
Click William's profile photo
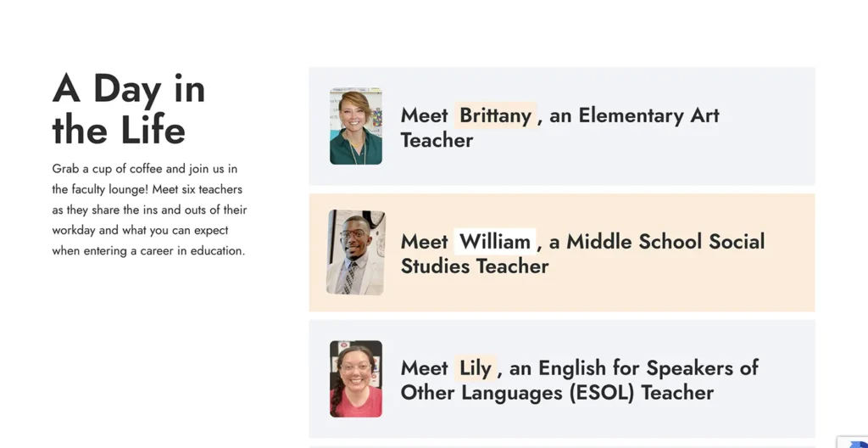click(x=356, y=253)
